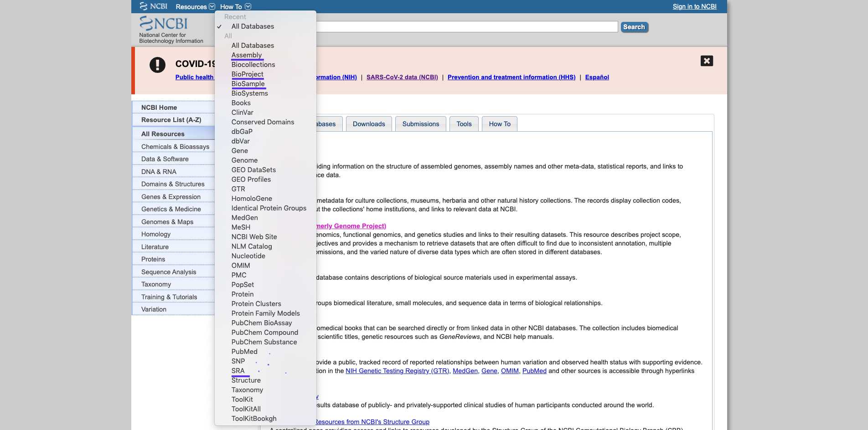Click the COVID-19 exclamation alert icon
Screen dimensions: 868x430
(x=157, y=65)
